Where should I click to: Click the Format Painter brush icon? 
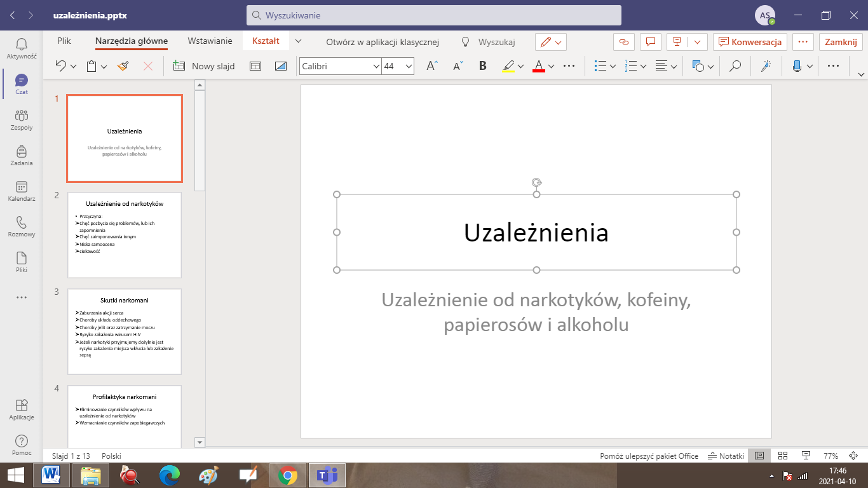click(x=123, y=66)
